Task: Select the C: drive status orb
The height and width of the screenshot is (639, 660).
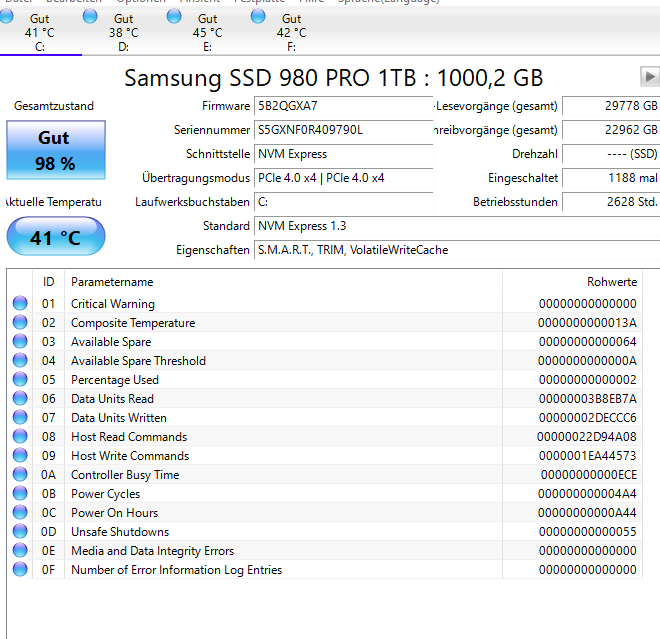Action: tap(6, 17)
